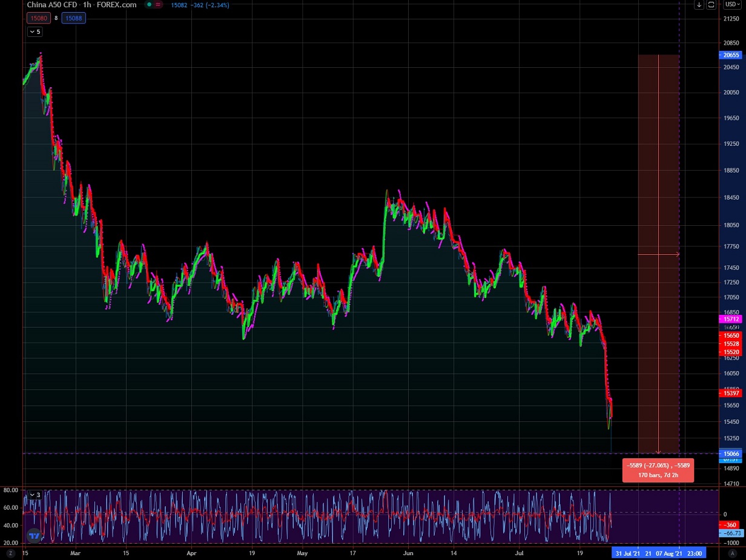Click the TradingView watermark logo

tap(33, 536)
